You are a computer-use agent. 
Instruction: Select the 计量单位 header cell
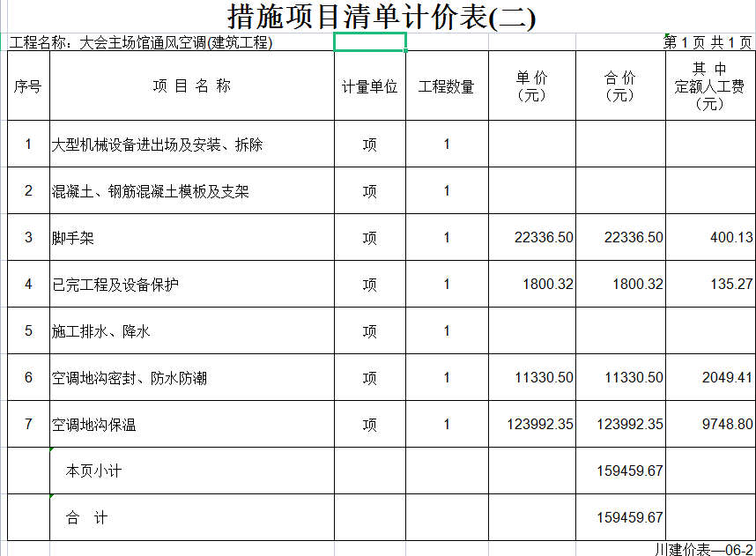point(370,85)
